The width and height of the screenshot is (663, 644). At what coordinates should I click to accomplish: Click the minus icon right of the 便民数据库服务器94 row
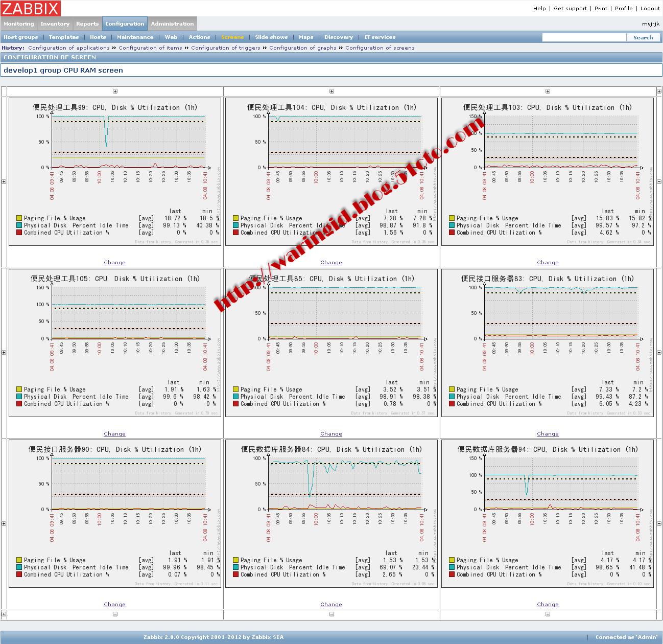click(659, 523)
